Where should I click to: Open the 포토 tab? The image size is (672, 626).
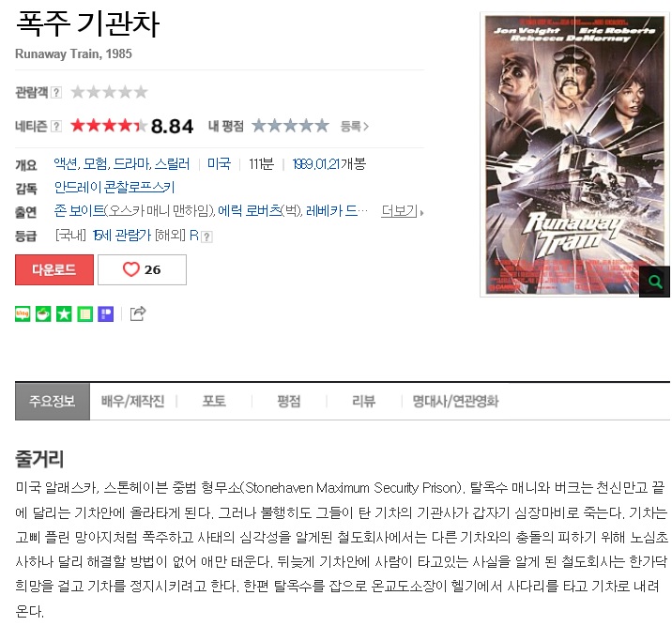tap(214, 402)
